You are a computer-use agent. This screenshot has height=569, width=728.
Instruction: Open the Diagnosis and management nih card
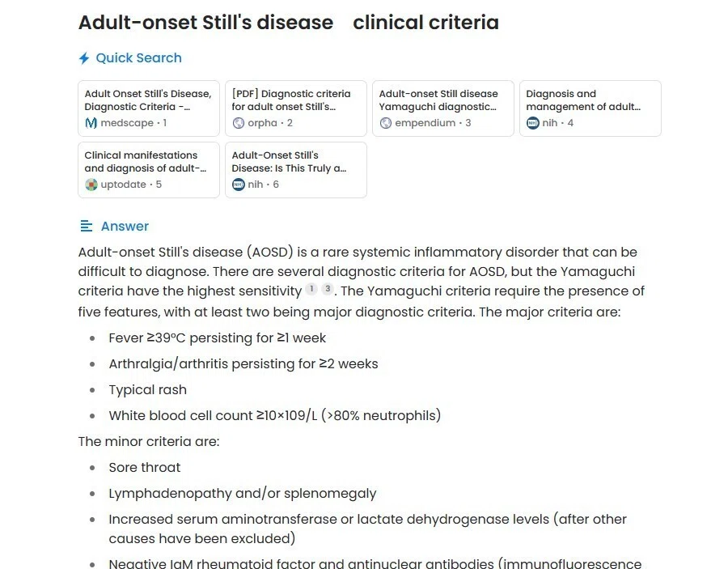coord(590,108)
